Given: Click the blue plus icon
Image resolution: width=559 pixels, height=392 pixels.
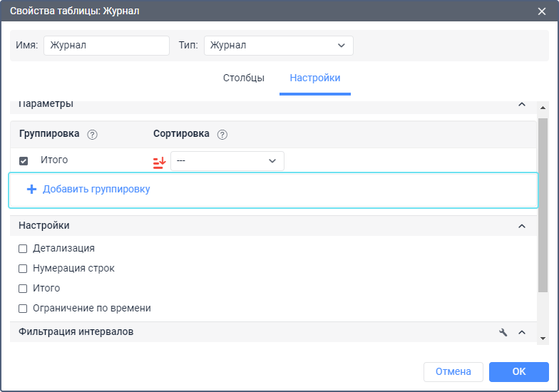Looking at the screenshot, I should tap(31, 190).
